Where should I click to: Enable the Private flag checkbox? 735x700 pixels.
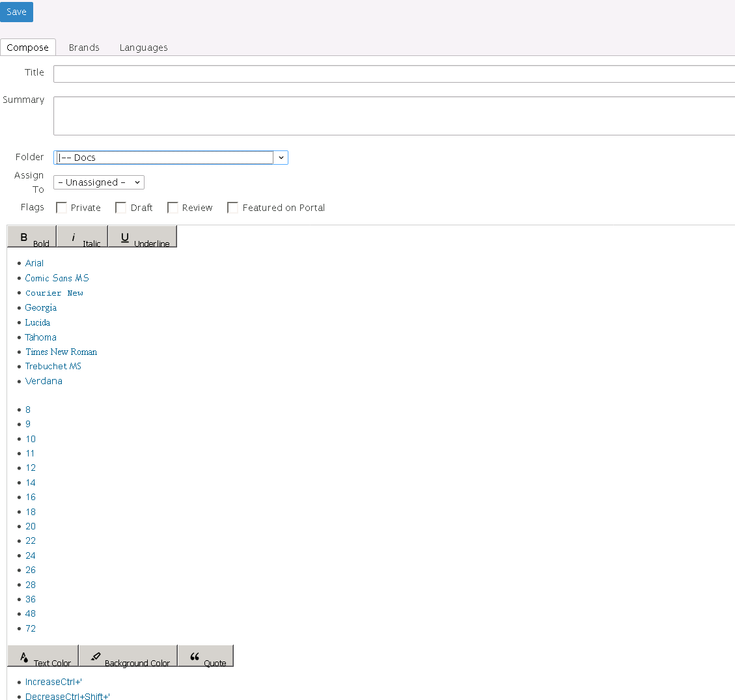pyautogui.click(x=62, y=208)
